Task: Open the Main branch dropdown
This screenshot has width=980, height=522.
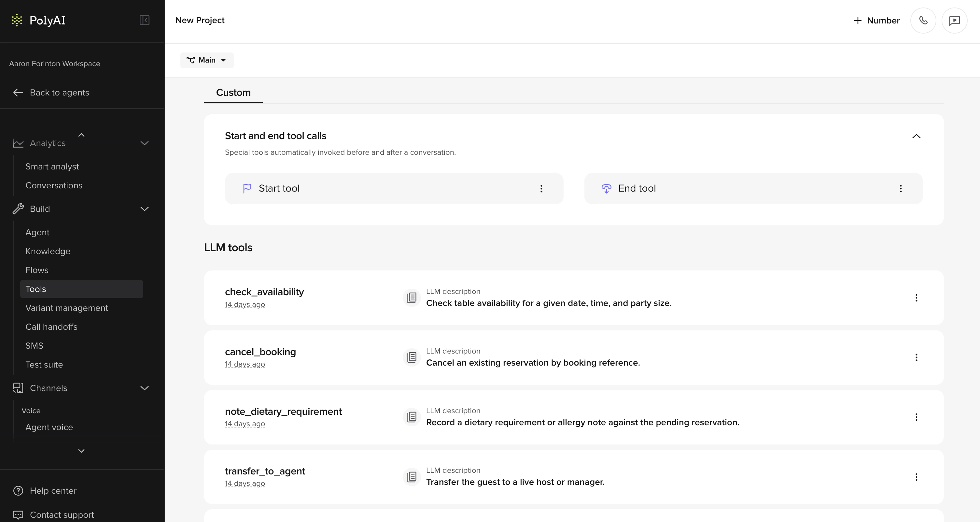Action: coord(206,60)
